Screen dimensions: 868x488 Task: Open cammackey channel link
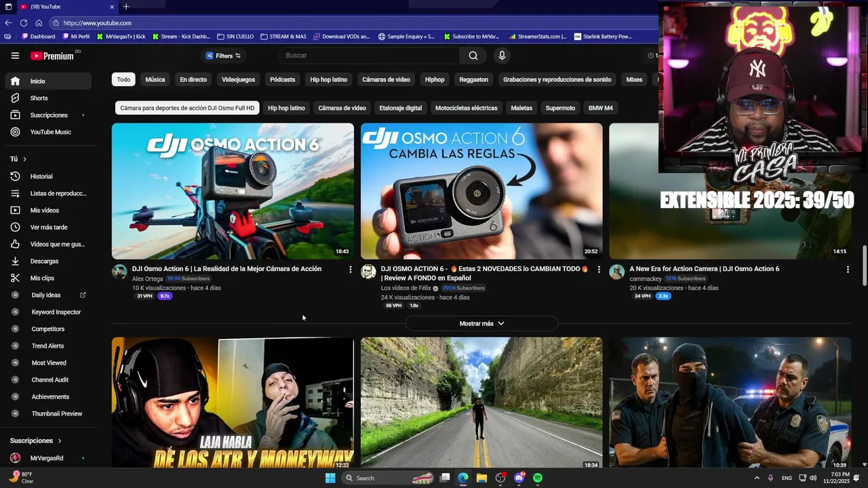(x=645, y=279)
